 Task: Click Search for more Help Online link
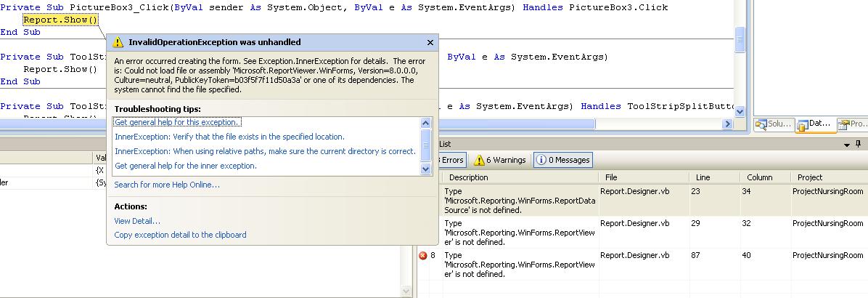pyautogui.click(x=167, y=185)
